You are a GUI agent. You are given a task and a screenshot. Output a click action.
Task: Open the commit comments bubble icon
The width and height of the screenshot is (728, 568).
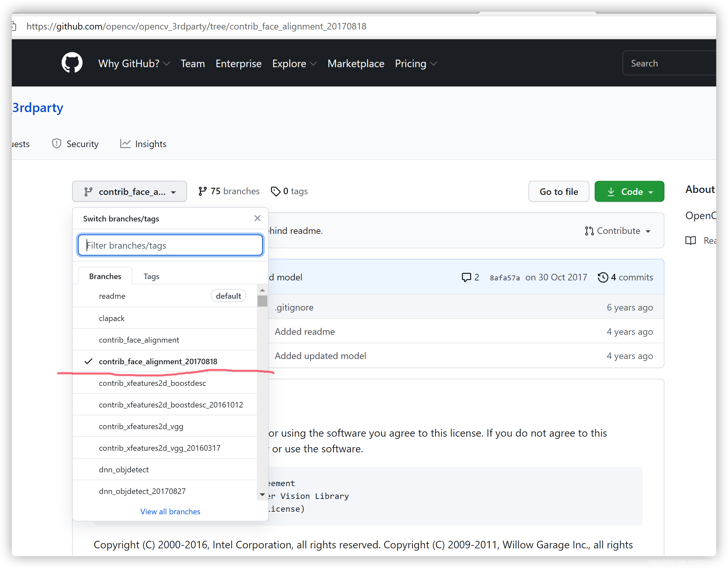coord(466,277)
